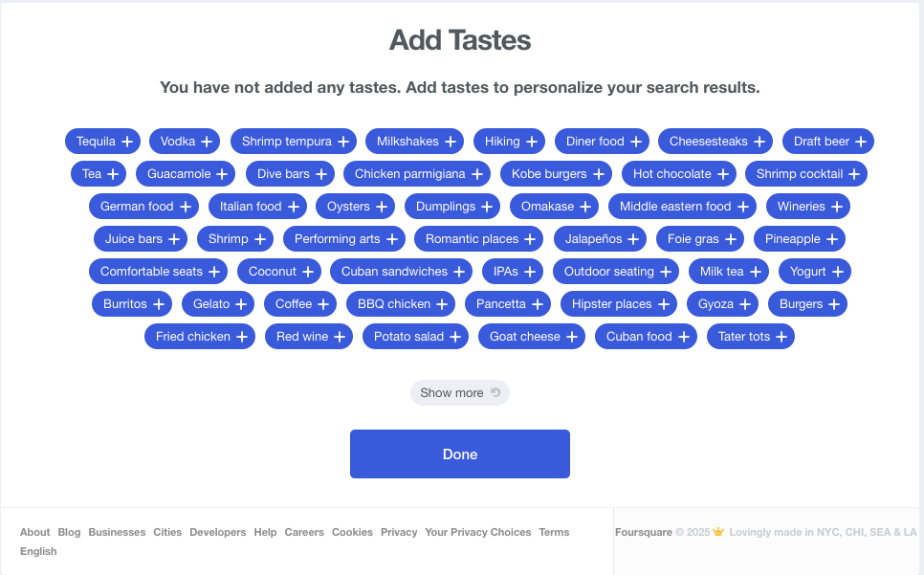Click the plus icon on Draft beer
The image size is (924, 575).
click(x=861, y=142)
